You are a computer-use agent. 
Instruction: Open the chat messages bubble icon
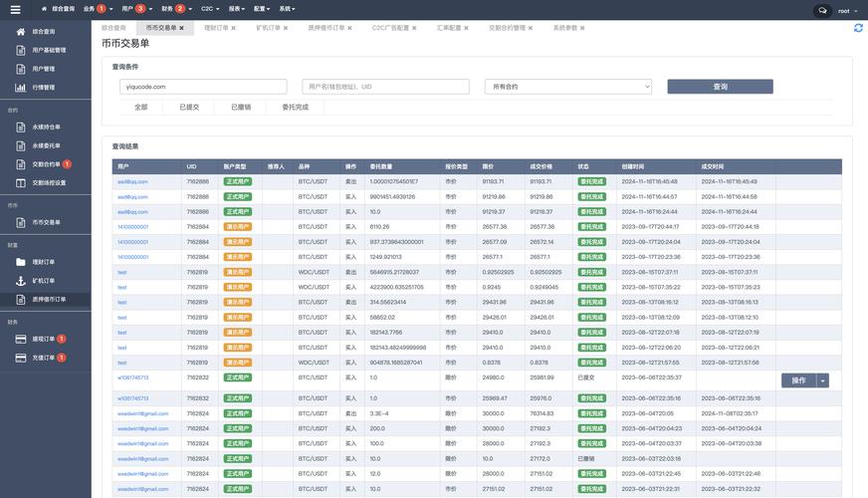click(x=822, y=10)
